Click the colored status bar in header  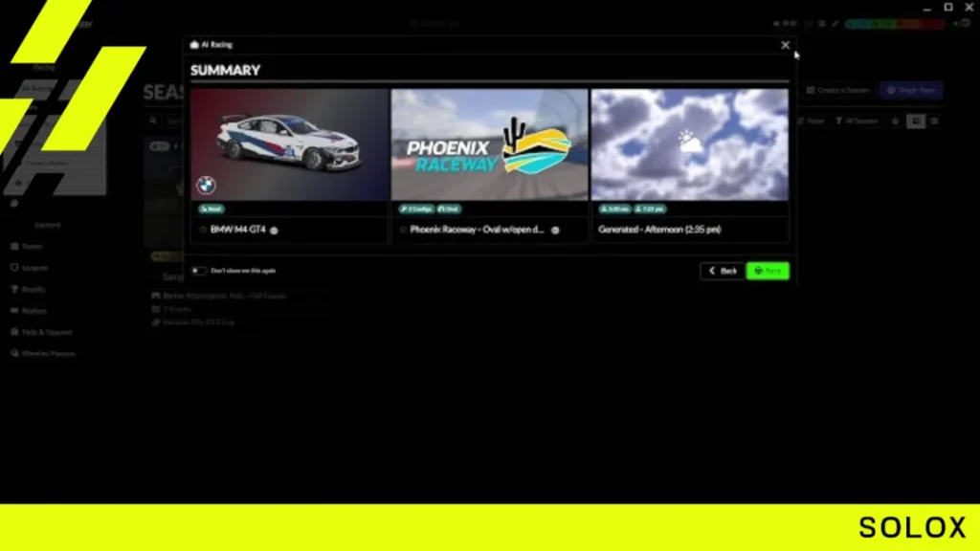pos(895,24)
